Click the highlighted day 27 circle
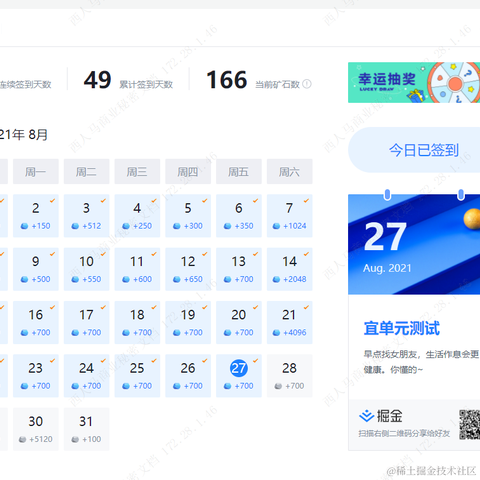480x480 pixels. click(239, 368)
